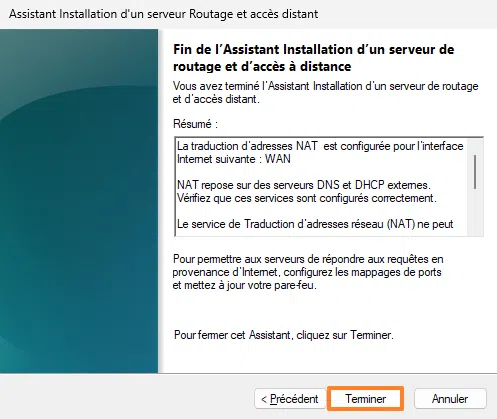This screenshot has height=419, width=497.
Task: Click the 'Pour permettre aux serveurs de répondre' text
Action: coord(308,266)
